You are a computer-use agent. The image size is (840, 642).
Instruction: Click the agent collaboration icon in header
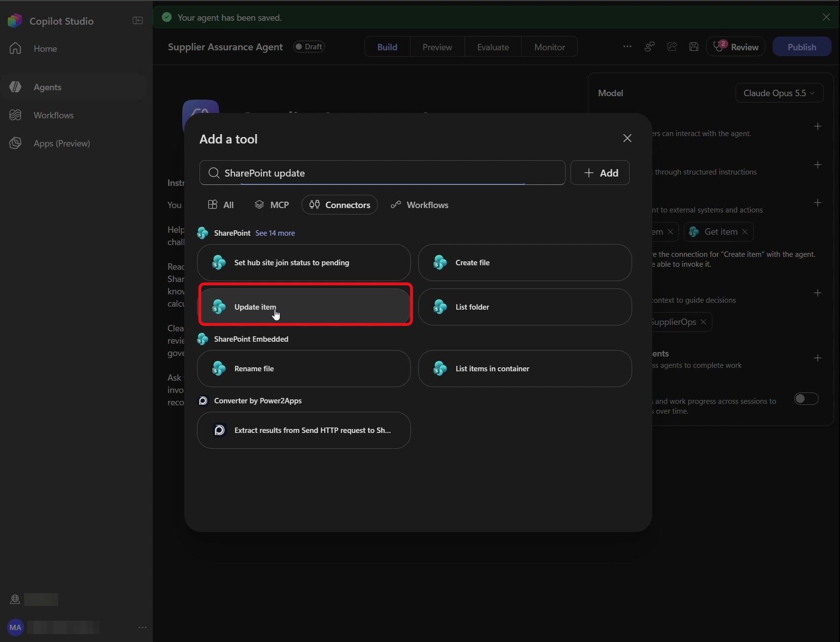(650, 46)
